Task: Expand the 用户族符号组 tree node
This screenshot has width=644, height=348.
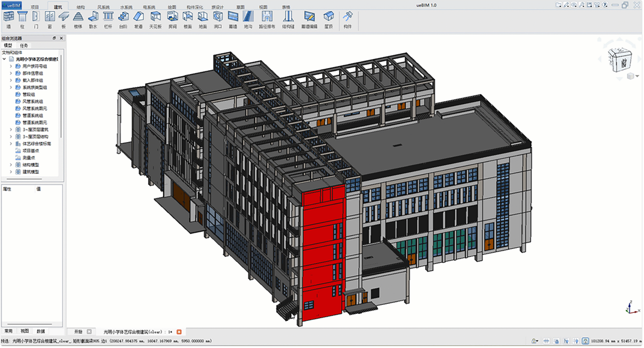Action: (11, 66)
